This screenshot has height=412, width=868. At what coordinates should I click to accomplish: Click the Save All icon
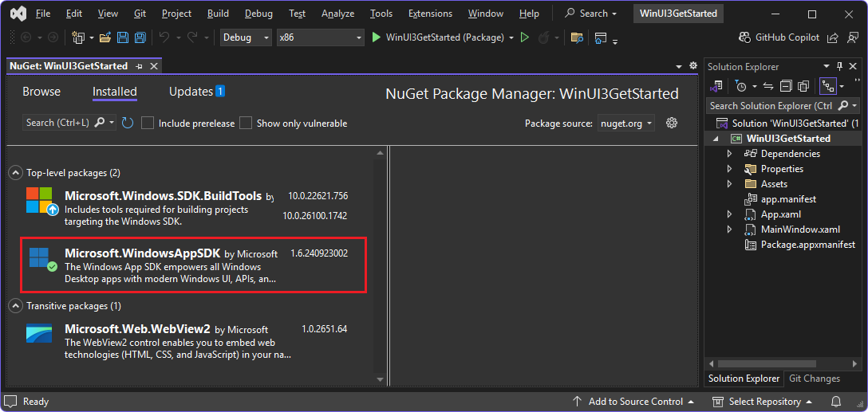pyautogui.click(x=140, y=37)
